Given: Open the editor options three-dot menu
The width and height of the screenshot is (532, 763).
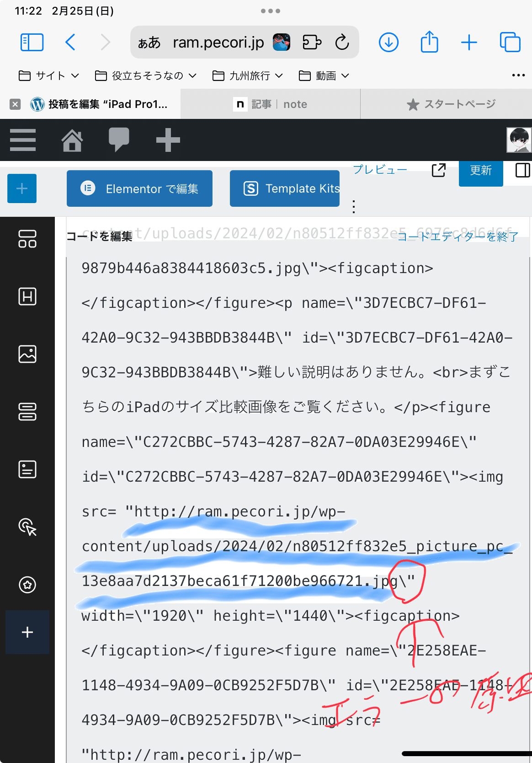Looking at the screenshot, I should [x=354, y=207].
